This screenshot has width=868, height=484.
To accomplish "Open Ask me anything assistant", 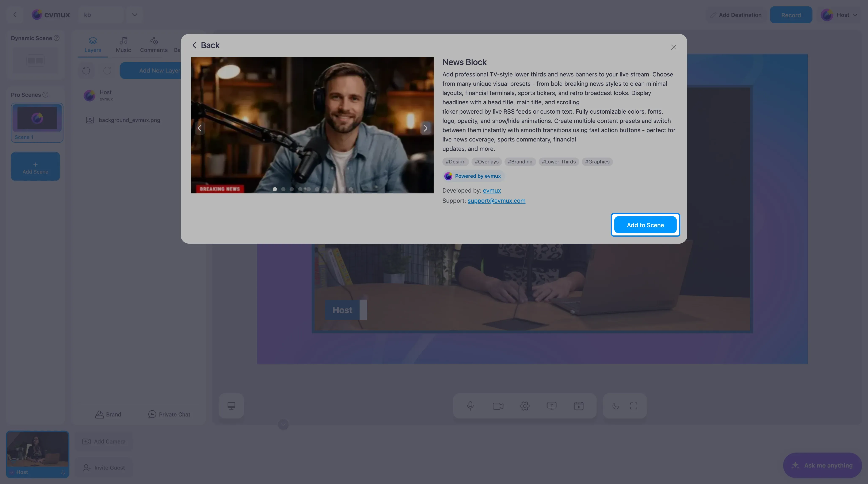I will pos(822,465).
